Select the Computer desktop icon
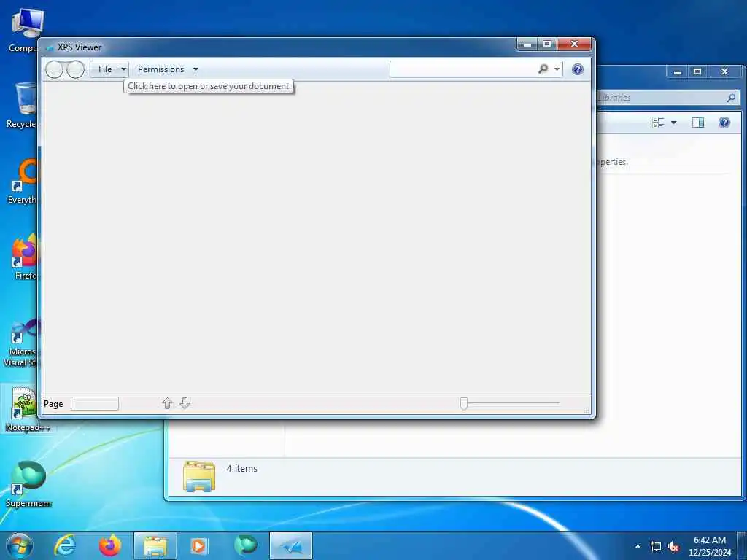 click(x=23, y=31)
